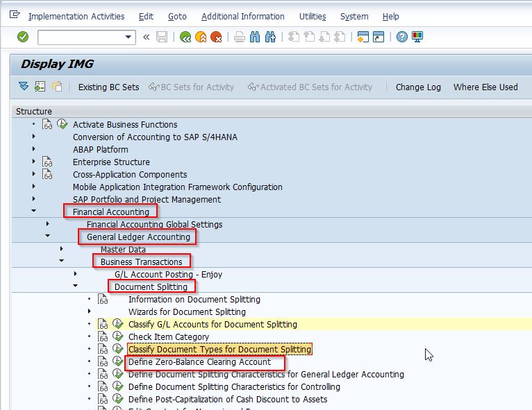Viewport: 532px width, 410px height.
Task: Click Customize Local Layout monitor icon
Action: click(417, 37)
